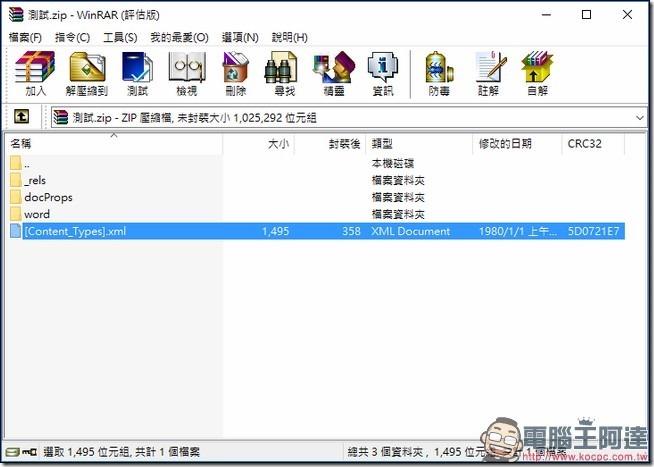
Task: Click archive icon in the address bar
Action: 61,117
